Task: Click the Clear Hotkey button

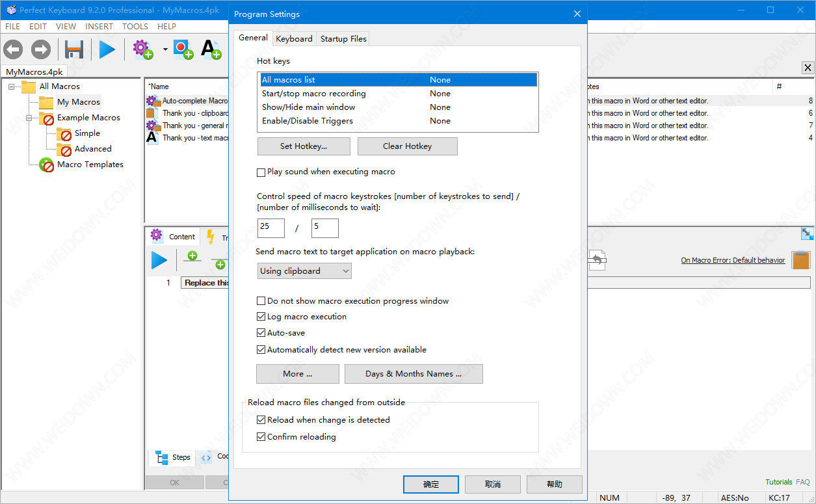Action: (x=408, y=146)
